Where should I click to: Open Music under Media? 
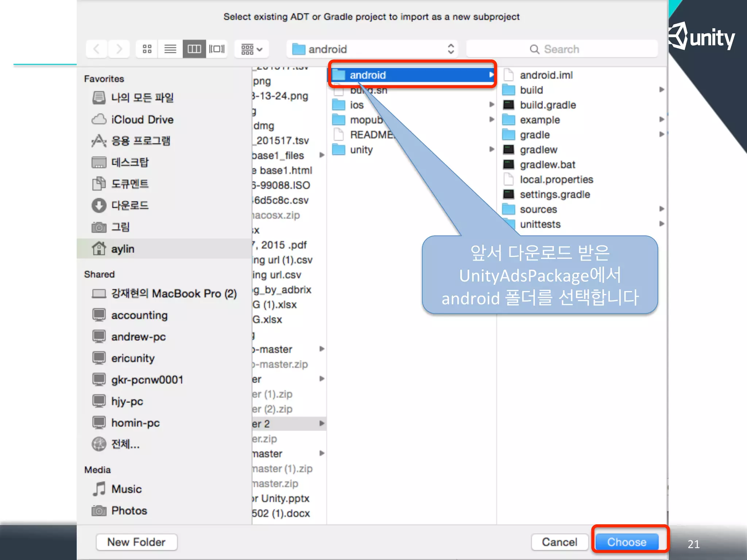117,489
